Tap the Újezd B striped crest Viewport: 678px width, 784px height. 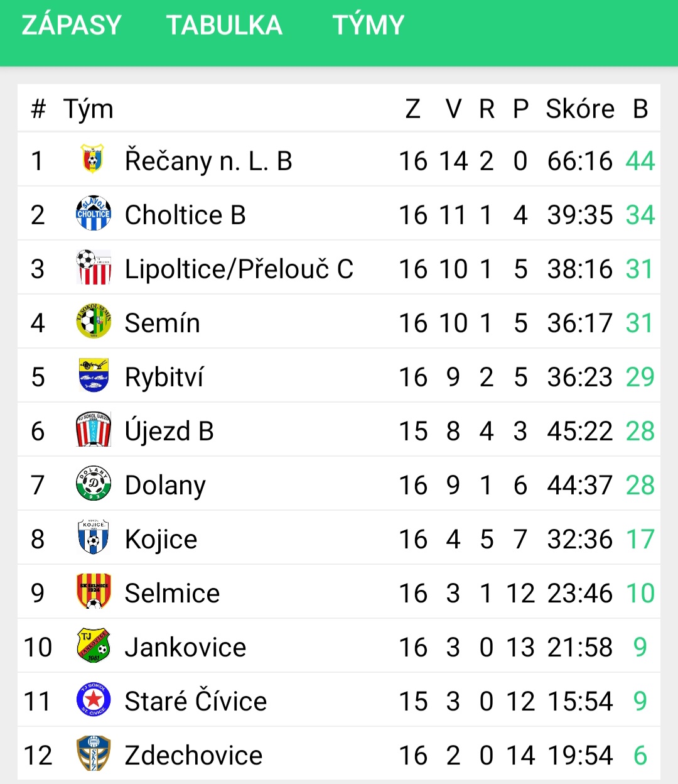coord(93,429)
